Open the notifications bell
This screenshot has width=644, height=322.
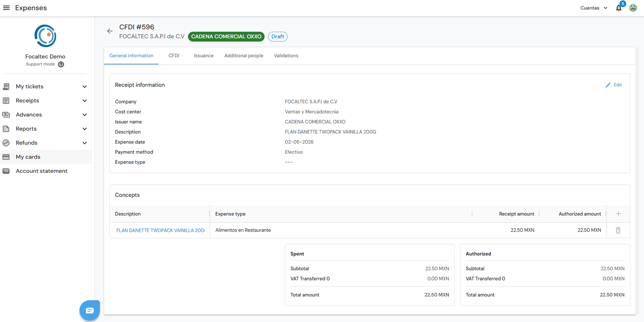click(x=619, y=8)
